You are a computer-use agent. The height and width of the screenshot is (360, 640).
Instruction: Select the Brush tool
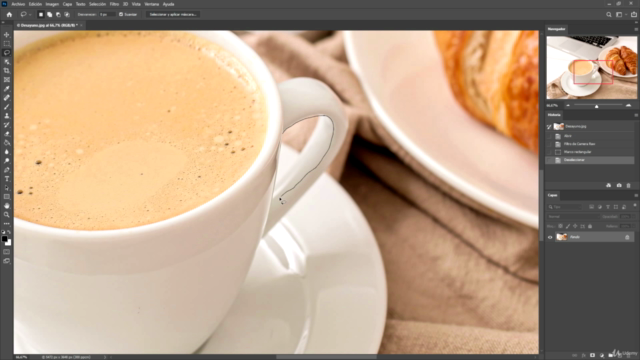click(x=7, y=107)
